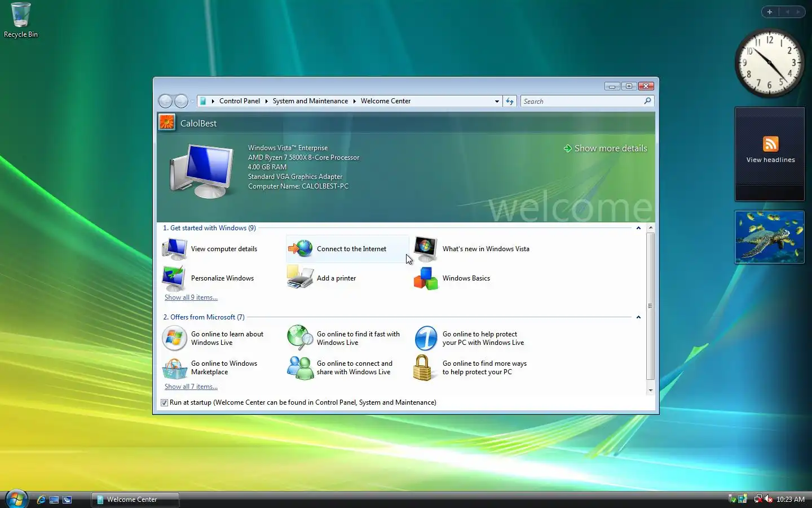Expand arrow after Control Panel breadcrumb
This screenshot has width=812, height=508.
point(266,102)
